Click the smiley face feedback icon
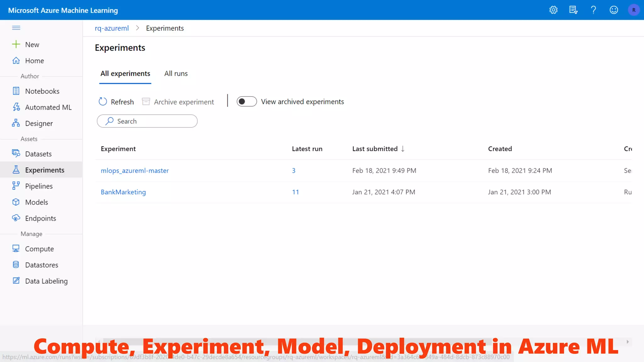This screenshot has width=644, height=362. click(614, 10)
